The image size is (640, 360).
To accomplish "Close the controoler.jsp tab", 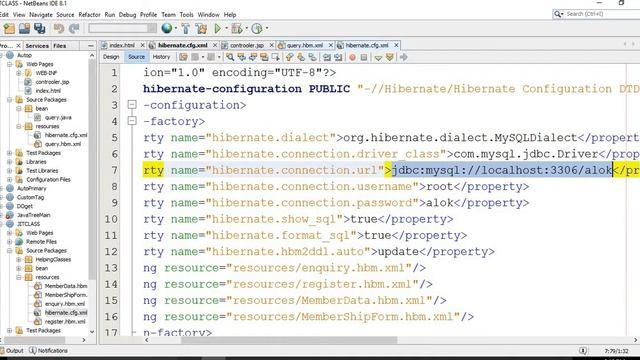I will [x=271, y=45].
